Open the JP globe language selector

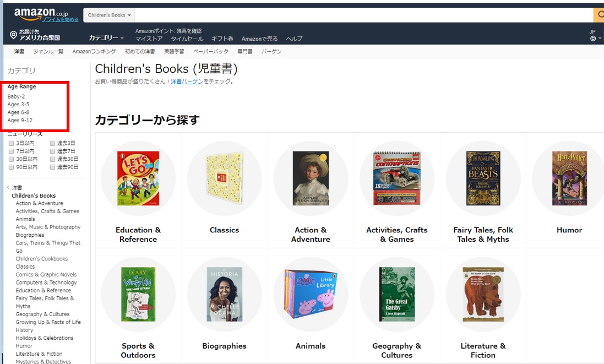click(x=595, y=35)
